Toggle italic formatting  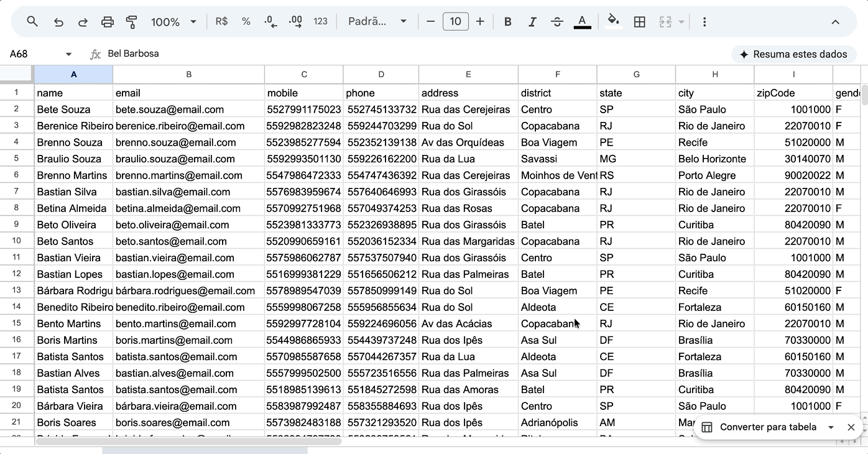(532, 22)
